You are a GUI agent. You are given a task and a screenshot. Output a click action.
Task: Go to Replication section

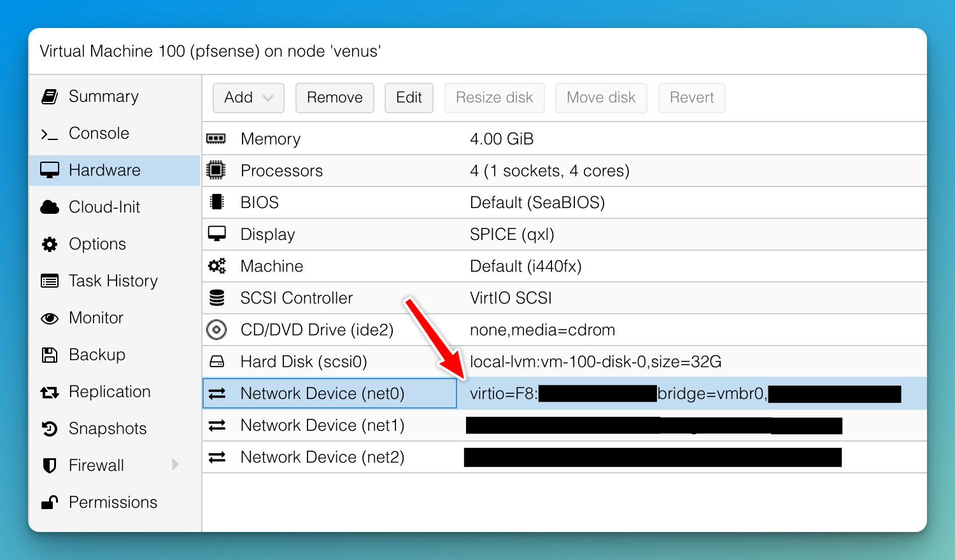pos(110,392)
